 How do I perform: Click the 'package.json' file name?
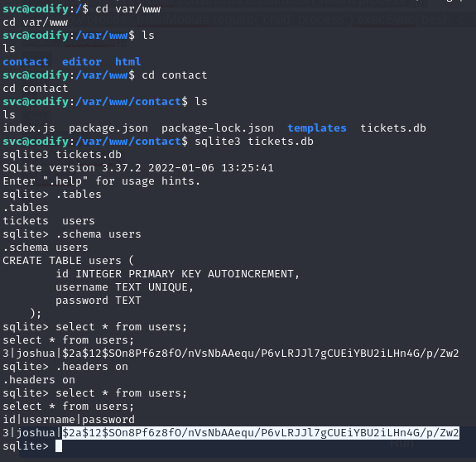(108, 128)
